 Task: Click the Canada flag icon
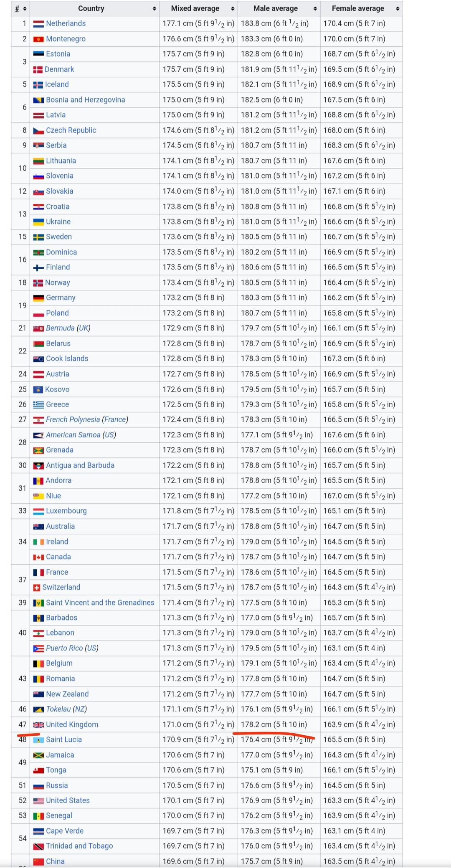click(38, 557)
